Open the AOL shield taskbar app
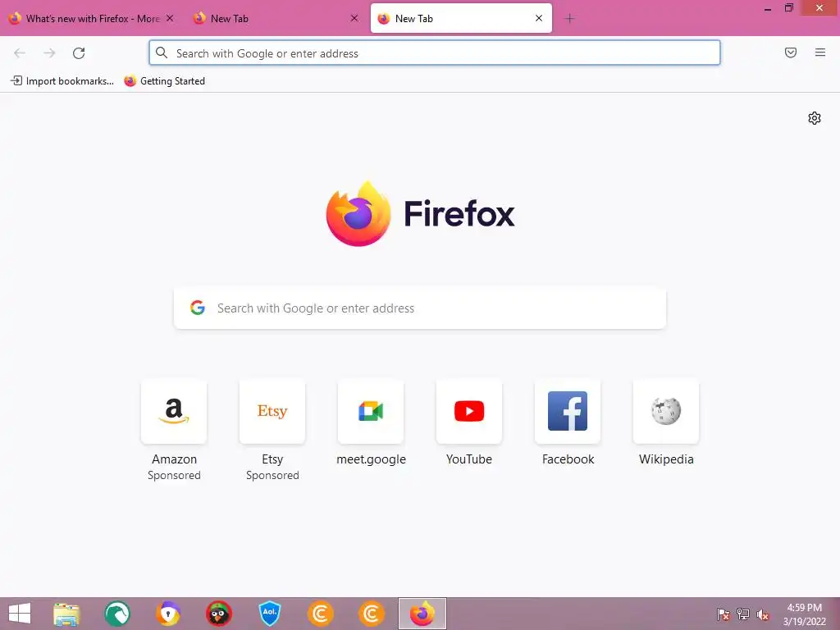 269,614
